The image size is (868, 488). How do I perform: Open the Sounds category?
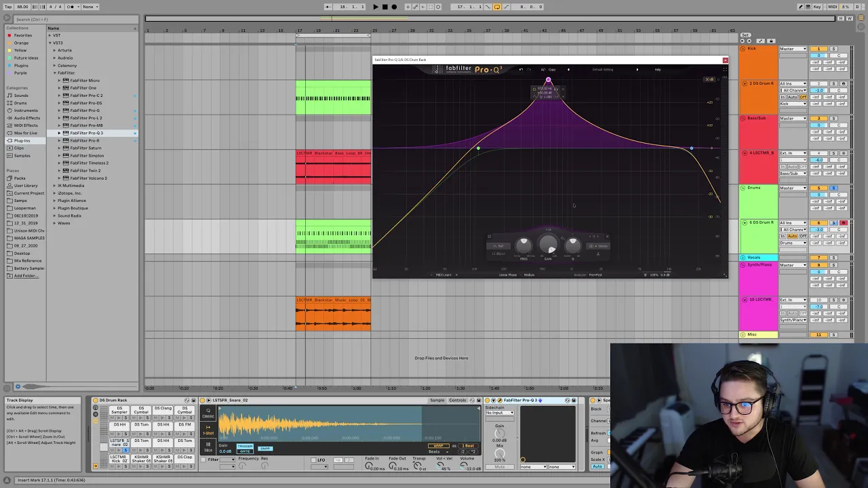tap(21, 96)
